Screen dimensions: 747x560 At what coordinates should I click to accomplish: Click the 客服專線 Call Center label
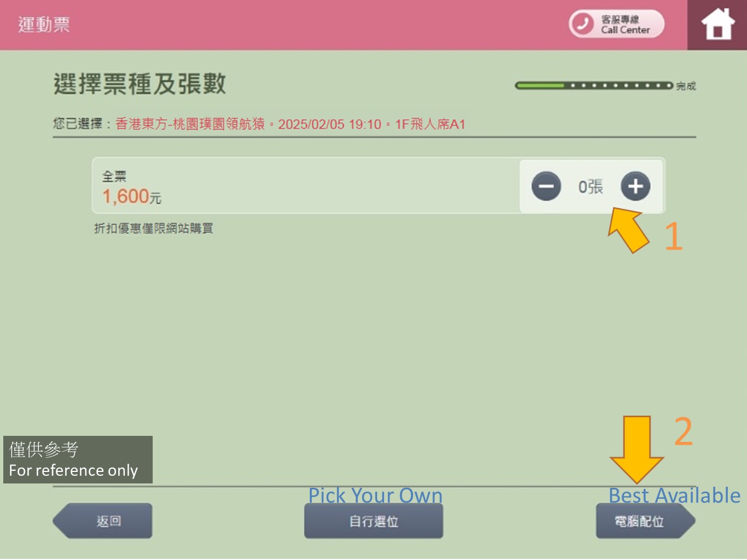pyautogui.click(x=625, y=25)
